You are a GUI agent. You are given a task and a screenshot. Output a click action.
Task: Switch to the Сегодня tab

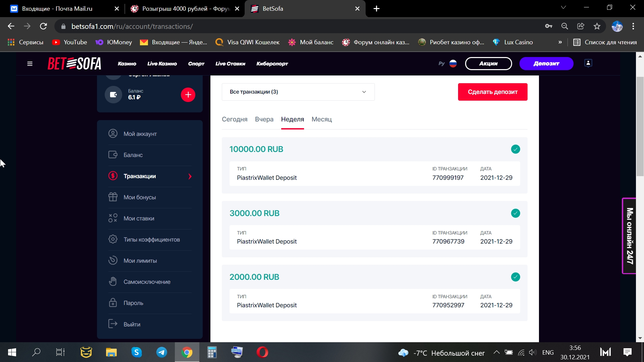pyautogui.click(x=234, y=119)
